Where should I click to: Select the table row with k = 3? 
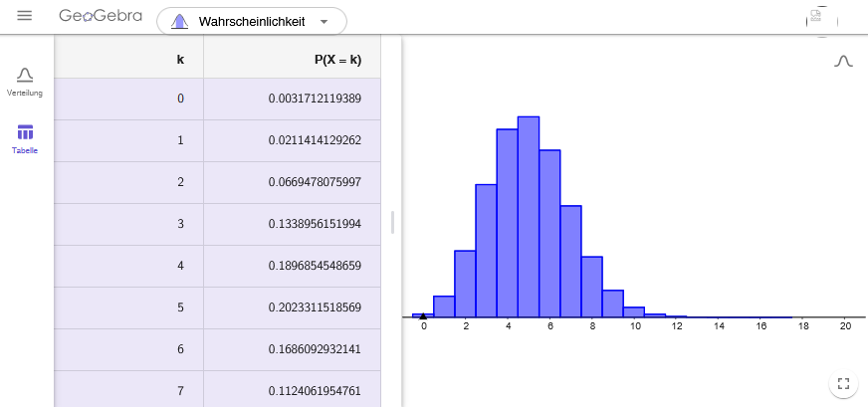coord(218,224)
